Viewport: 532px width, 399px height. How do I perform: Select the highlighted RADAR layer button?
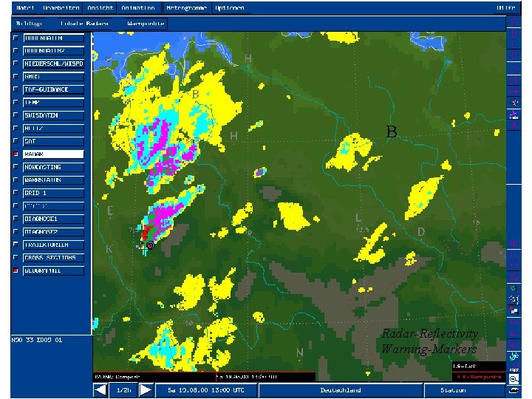[x=54, y=154]
